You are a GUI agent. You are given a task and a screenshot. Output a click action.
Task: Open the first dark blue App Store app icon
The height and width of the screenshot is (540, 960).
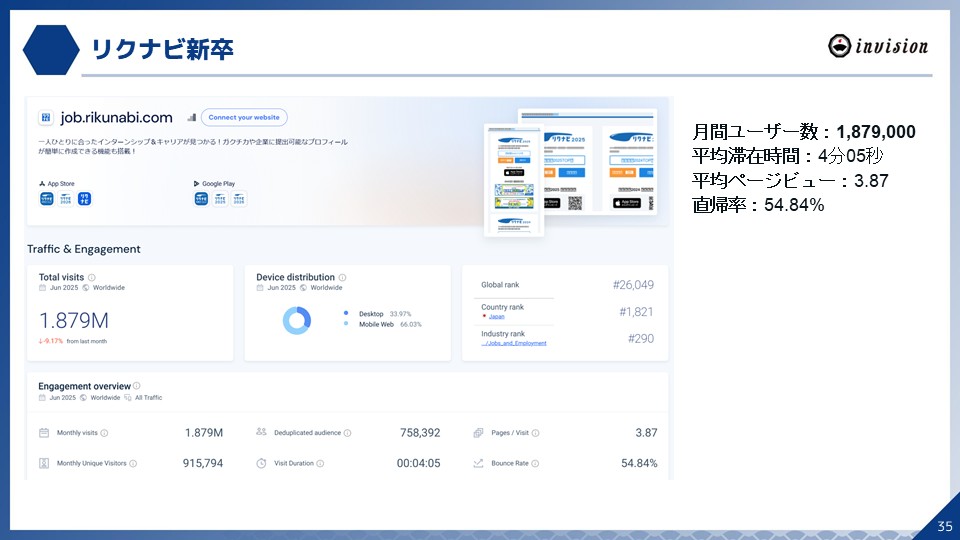pos(47,198)
